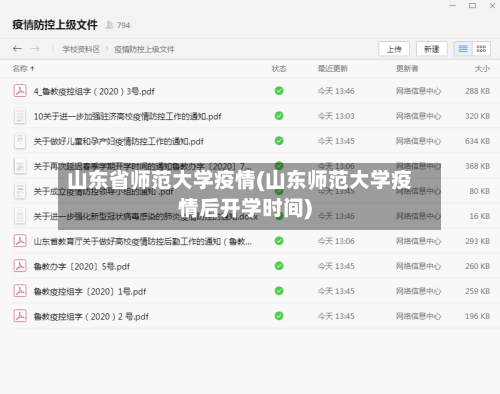Click the 上传 upload button
Screen dimensions: 500x394
pos(394,49)
